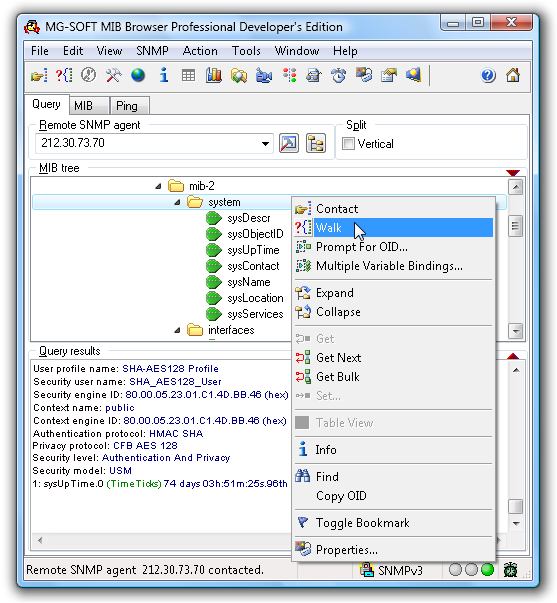
Task: Expand the interfaces tree node arrow
Action: 177,330
